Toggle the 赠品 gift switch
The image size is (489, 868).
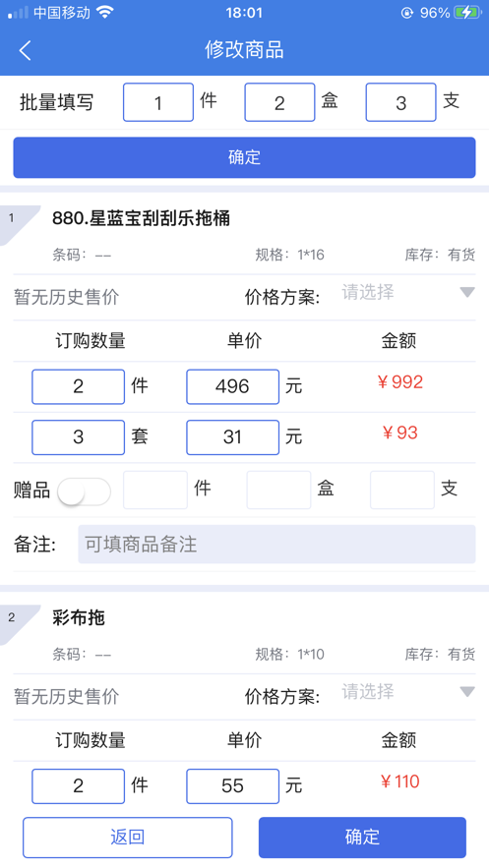(x=85, y=492)
